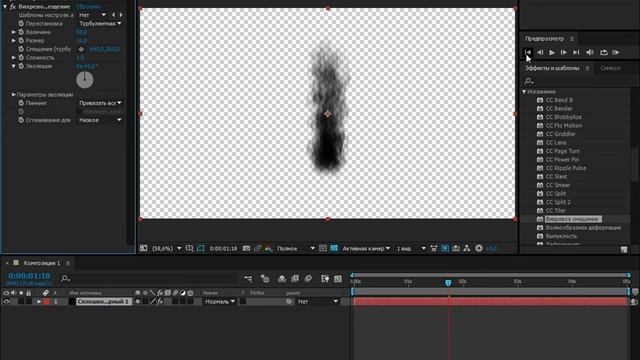
Task: Click the RAM preview button in the Предпросмотр panel
Action: click(x=616, y=52)
